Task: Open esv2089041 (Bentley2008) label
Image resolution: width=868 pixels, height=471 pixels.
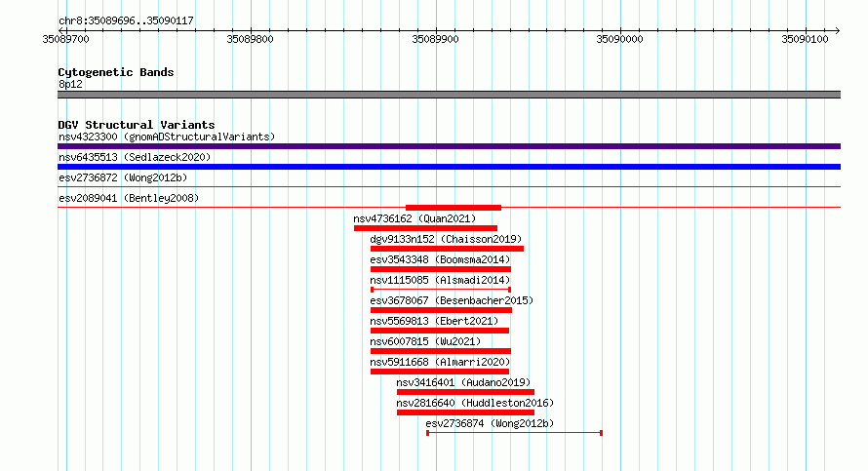Action: [x=129, y=198]
